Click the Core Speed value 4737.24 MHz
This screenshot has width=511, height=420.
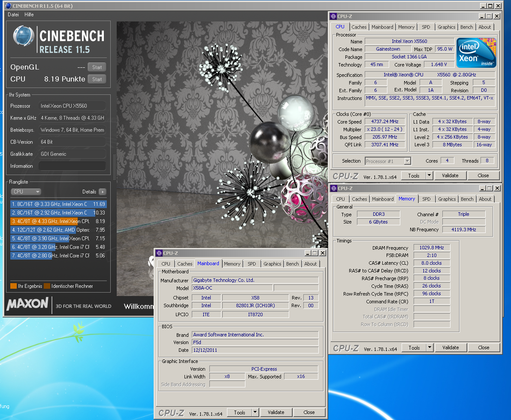[384, 121]
